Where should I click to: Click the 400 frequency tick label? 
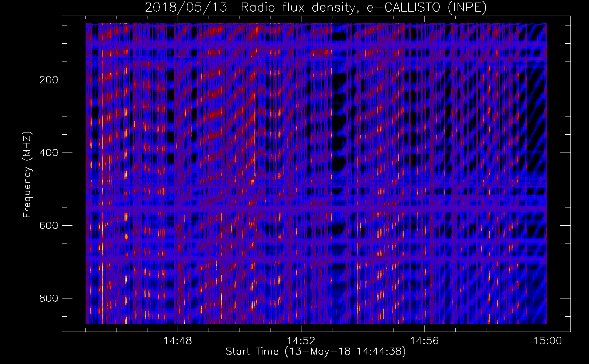[48, 153]
